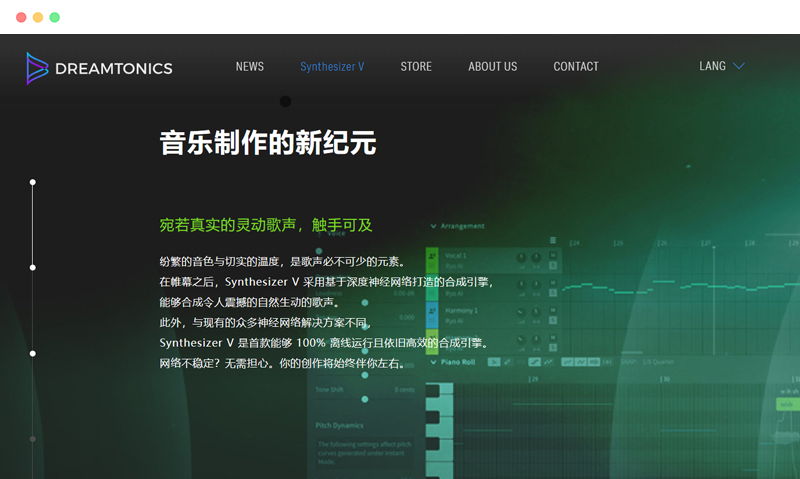Open the LANG language dropdown

(721, 67)
